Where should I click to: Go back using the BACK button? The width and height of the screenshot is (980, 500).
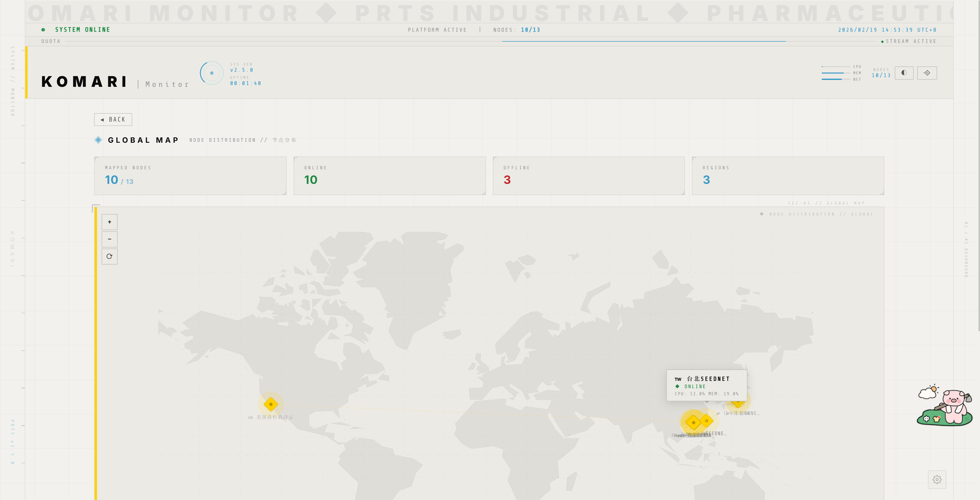[x=113, y=120]
